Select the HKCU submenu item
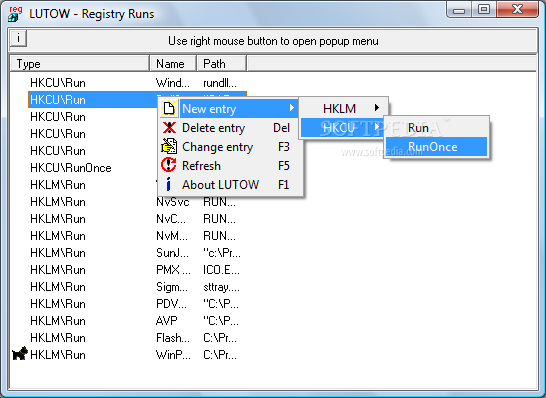 click(342, 128)
